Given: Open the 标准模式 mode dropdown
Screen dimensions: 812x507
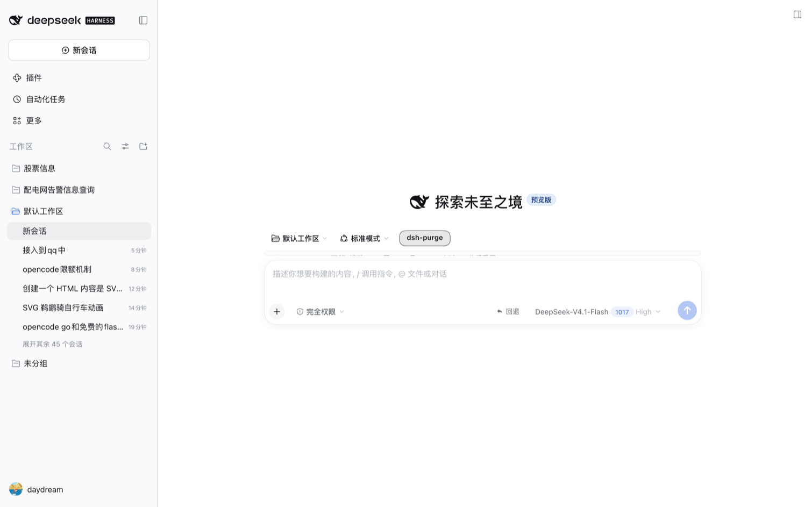Looking at the screenshot, I should 364,238.
